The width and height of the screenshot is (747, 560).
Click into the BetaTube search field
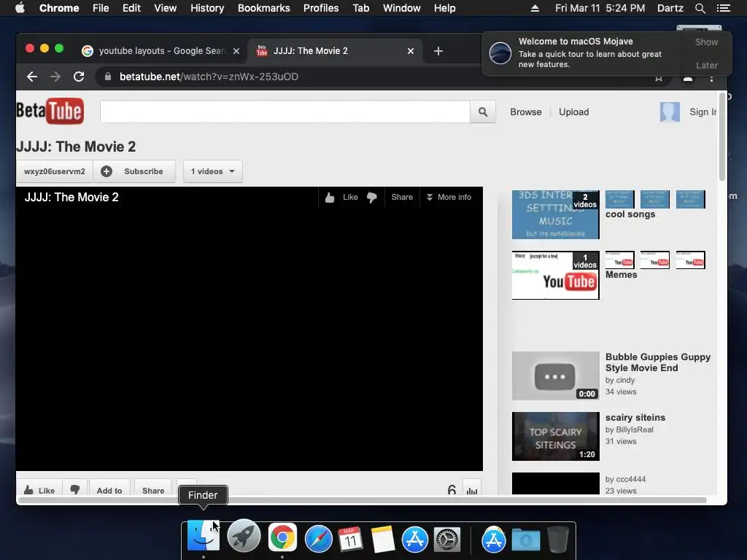(285, 112)
